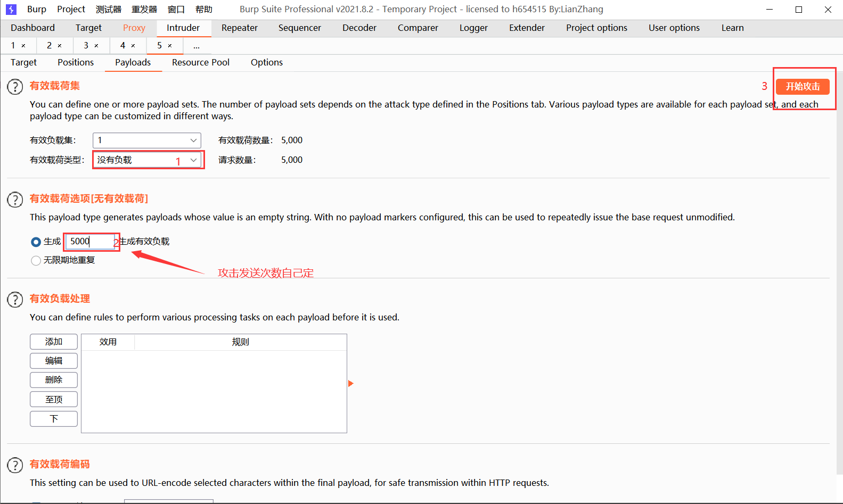Open the 有效负载集 dropdown
This screenshot has width=843, height=504.
click(x=147, y=140)
